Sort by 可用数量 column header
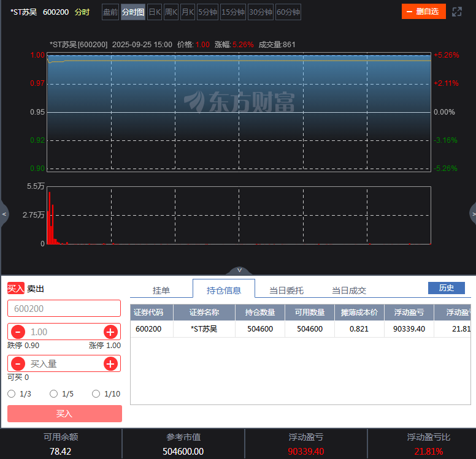 click(x=310, y=313)
